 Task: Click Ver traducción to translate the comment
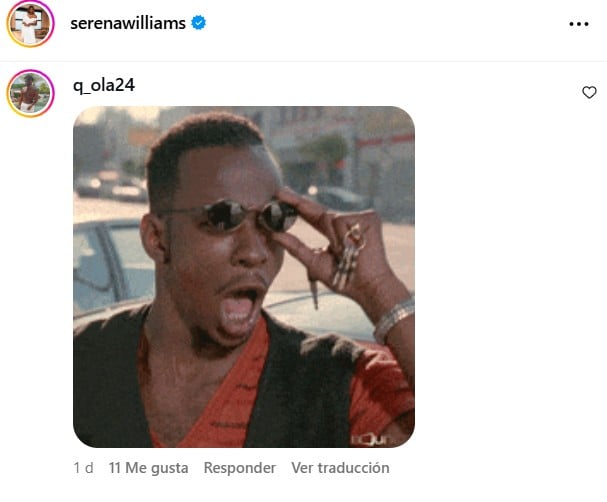pos(340,468)
